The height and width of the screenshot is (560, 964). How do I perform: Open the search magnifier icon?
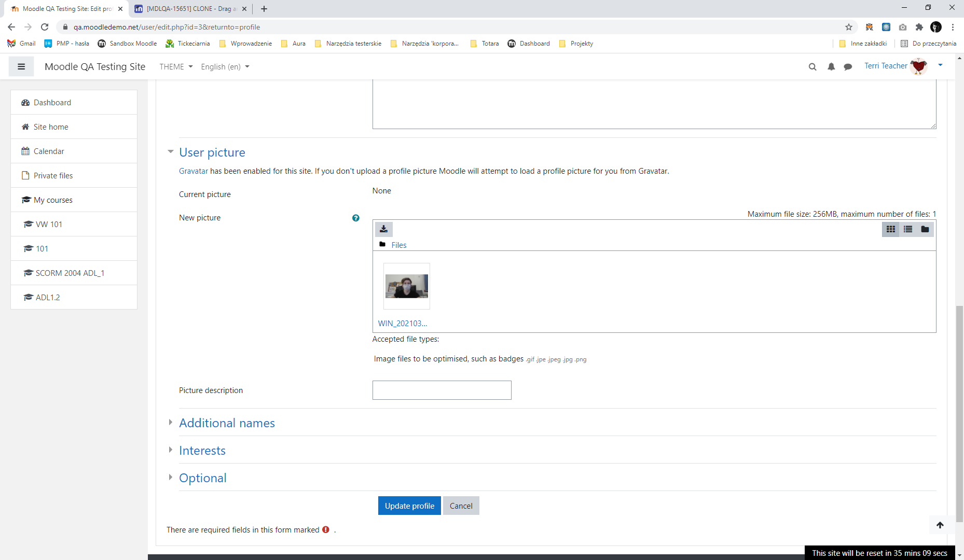pos(812,66)
